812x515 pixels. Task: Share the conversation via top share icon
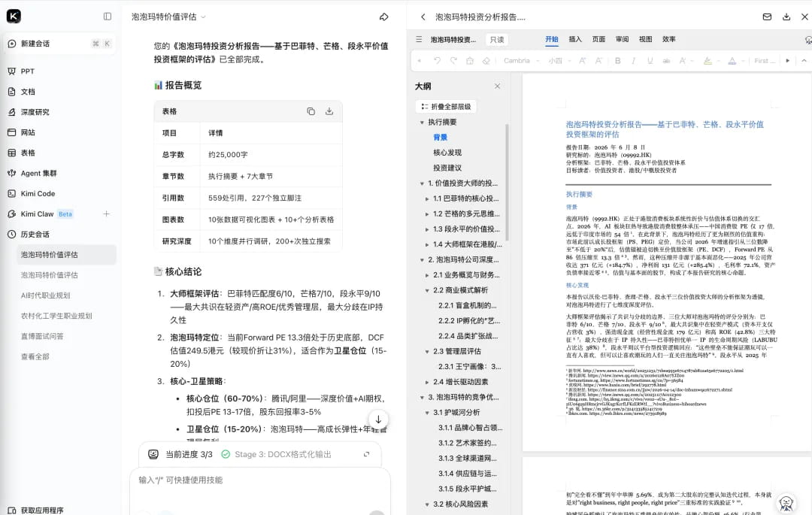pos(383,17)
